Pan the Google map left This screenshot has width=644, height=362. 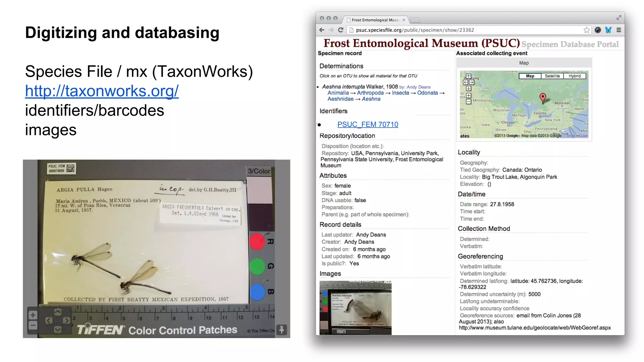point(466,82)
